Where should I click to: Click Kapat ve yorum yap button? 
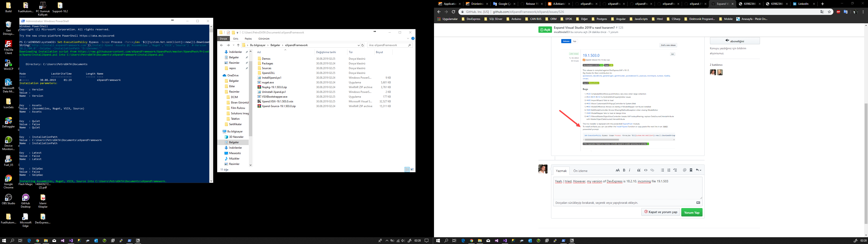660,212
